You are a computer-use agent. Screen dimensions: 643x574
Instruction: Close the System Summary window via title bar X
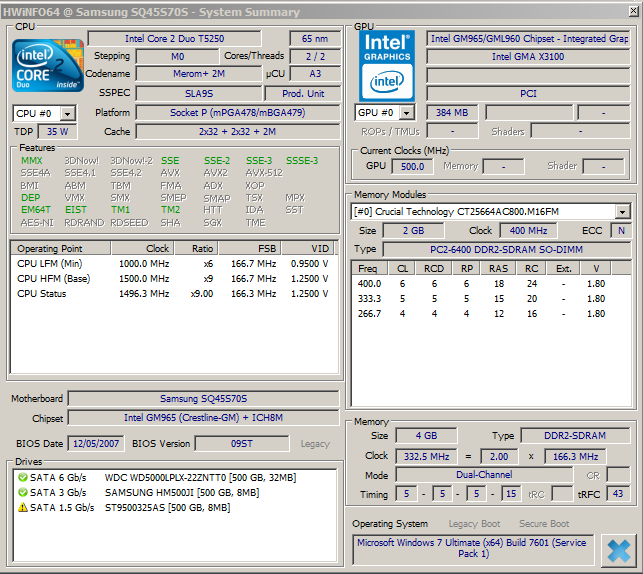pos(634,11)
